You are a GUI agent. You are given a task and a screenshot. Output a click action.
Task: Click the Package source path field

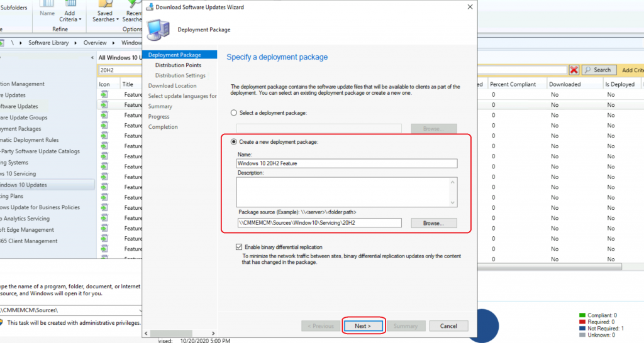point(319,223)
